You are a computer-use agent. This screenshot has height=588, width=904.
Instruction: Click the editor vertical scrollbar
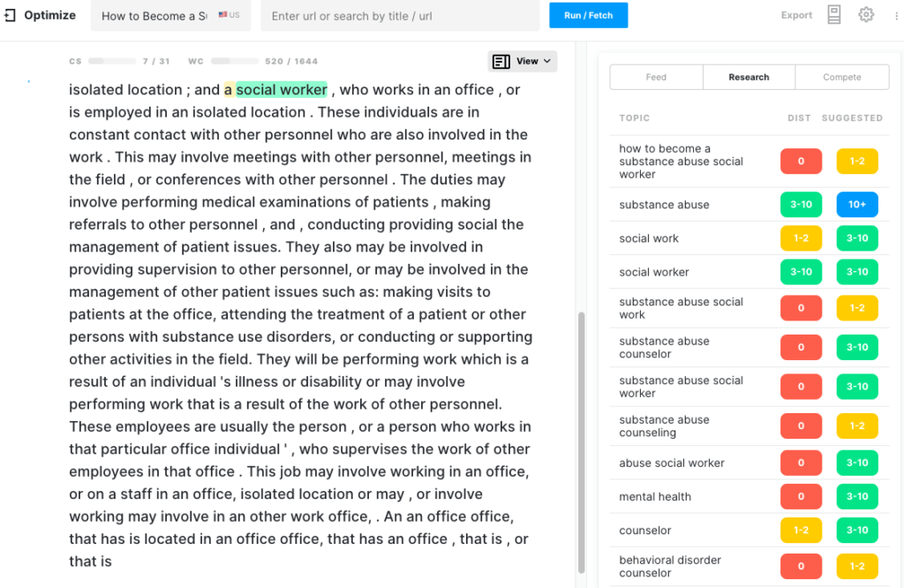pos(581,441)
